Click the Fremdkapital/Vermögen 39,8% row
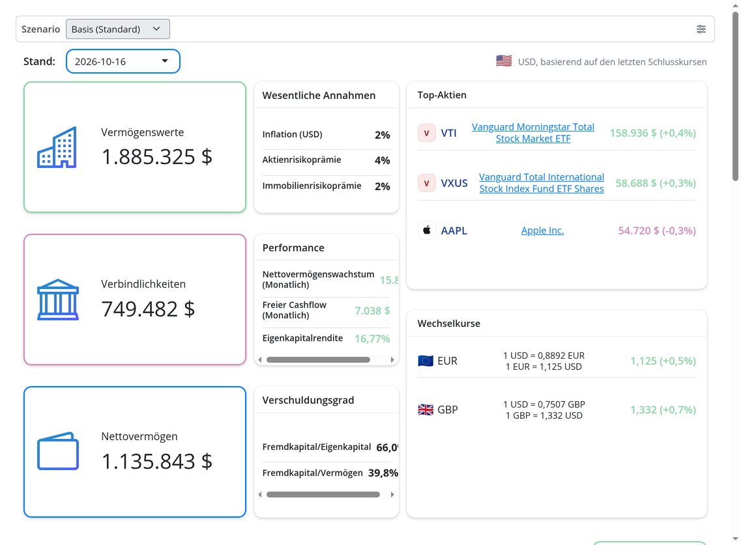The height and width of the screenshot is (545, 756). click(330, 473)
